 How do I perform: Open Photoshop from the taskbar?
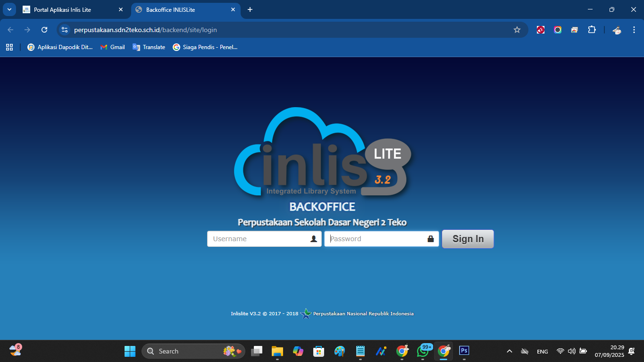[x=464, y=351]
